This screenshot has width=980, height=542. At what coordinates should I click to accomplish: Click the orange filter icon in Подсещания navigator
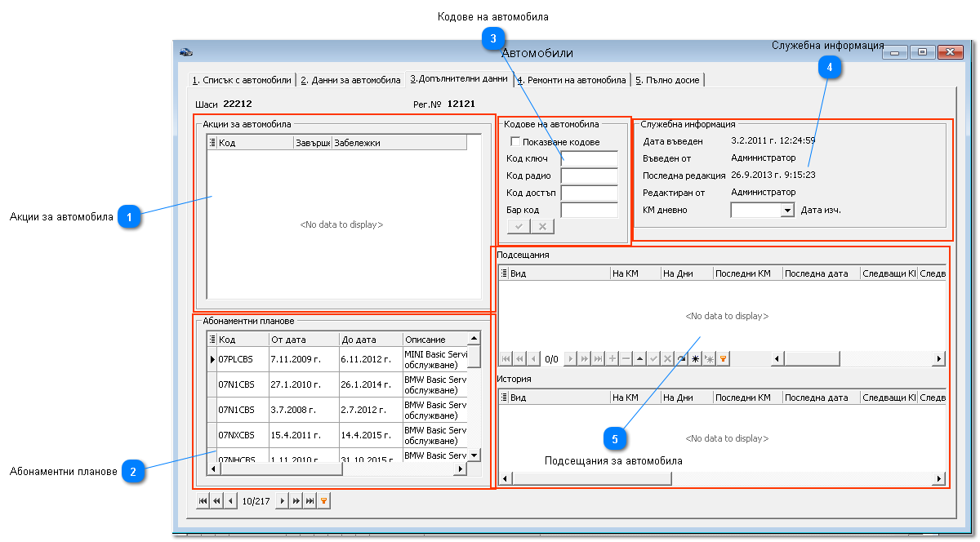723,358
